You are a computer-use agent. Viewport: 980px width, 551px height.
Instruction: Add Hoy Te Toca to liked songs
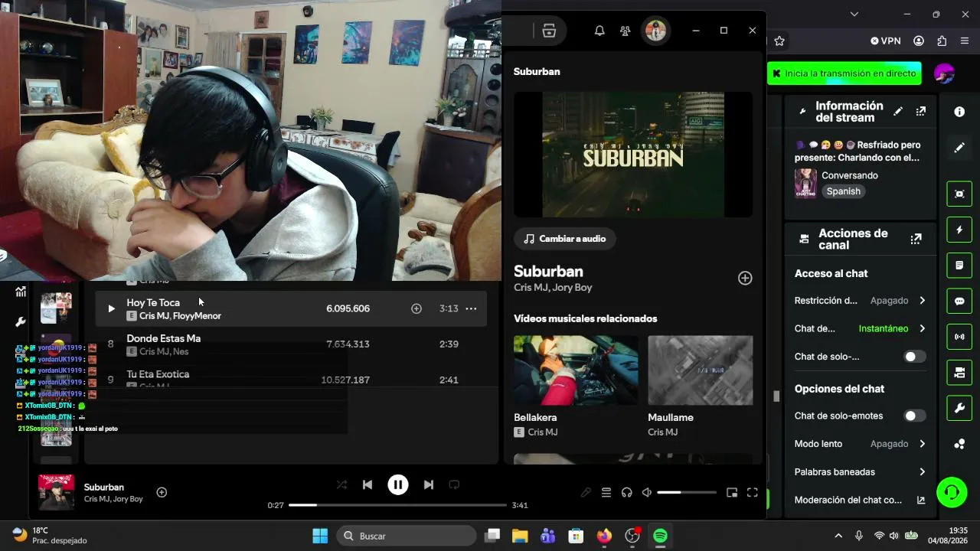coord(416,308)
